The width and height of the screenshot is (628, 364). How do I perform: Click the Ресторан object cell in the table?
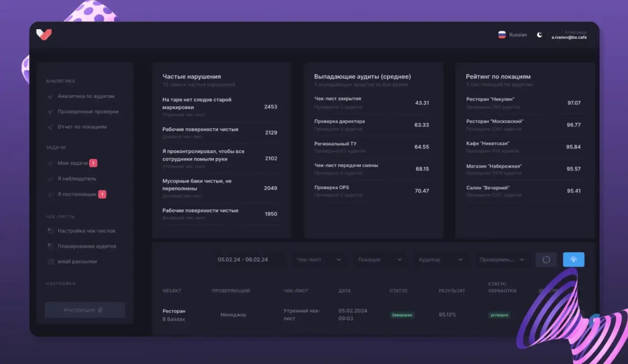coord(174,315)
